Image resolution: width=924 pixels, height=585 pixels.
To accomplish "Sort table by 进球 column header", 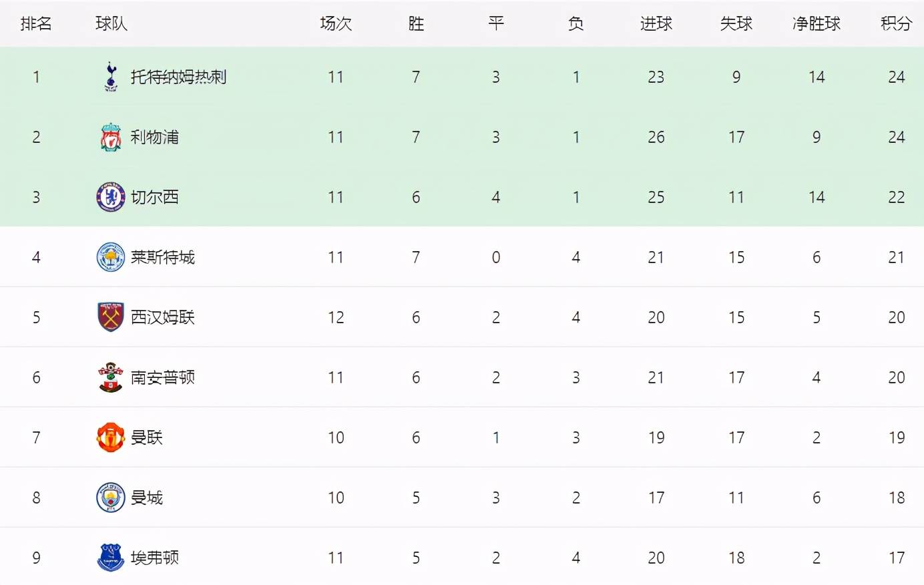I will click(x=656, y=23).
